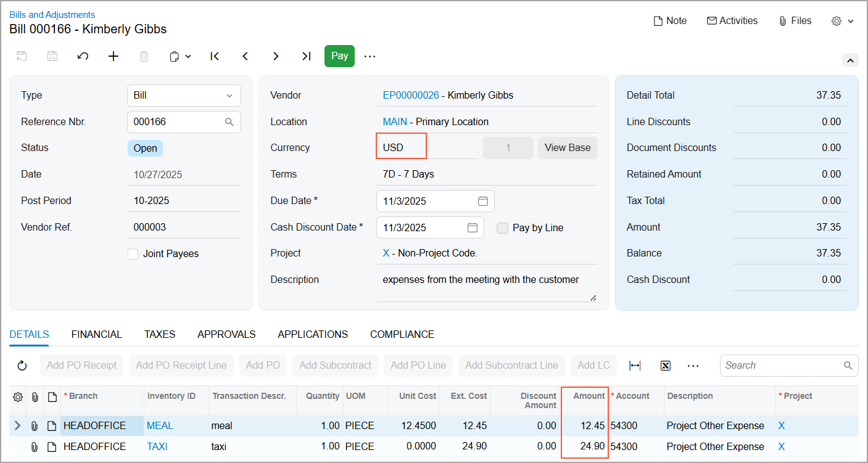The image size is (868, 463).
Task: Refresh the details grid
Action: (22, 366)
